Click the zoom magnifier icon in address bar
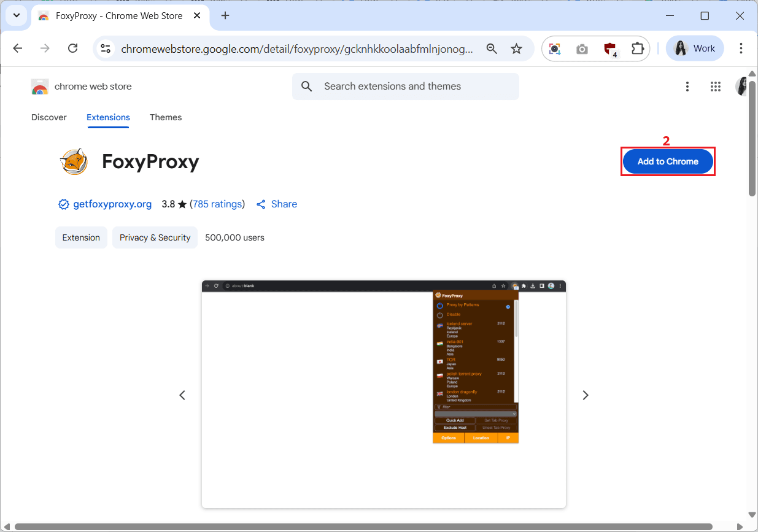Image resolution: width=758 pixels, height=532 pixels. [492, 48]
